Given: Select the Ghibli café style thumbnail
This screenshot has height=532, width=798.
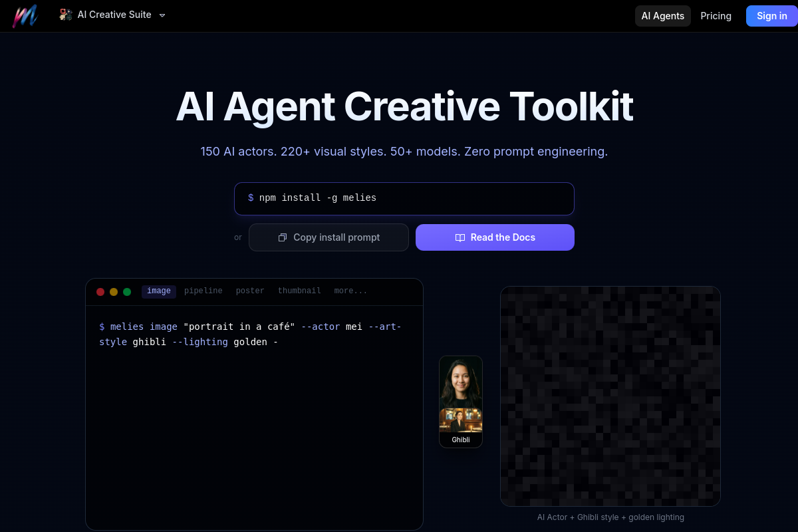Looking at the screenshot, I should [x=461, y=420].
